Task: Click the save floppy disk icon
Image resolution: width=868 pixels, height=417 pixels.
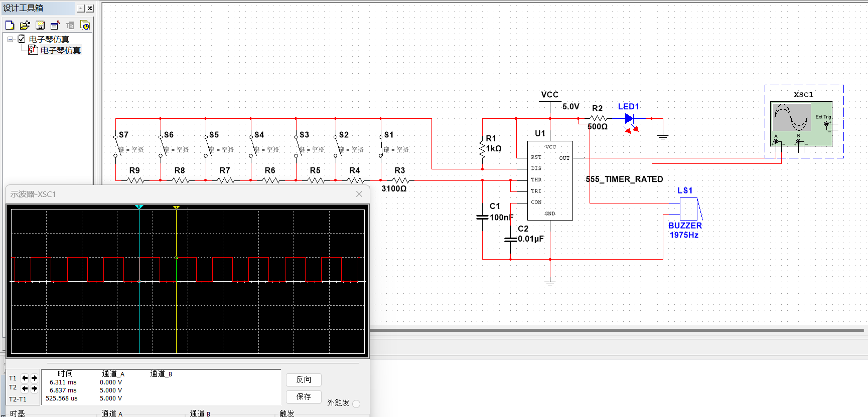Action: pos(40,25)
